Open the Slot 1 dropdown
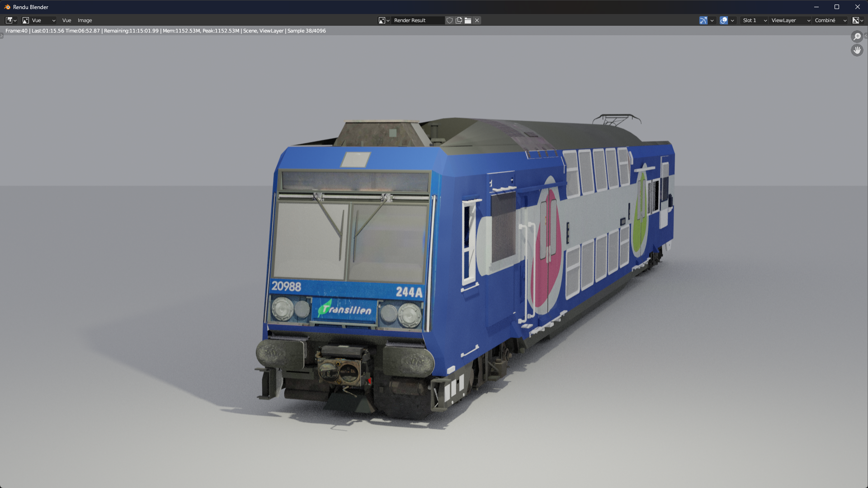Screen dimensions: 868x488 pos(754,20)
